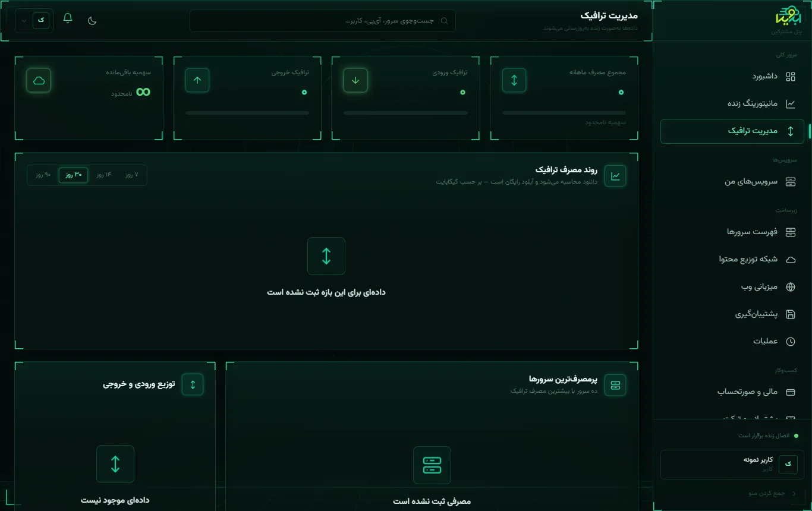Open the کاربر نمونه profile card
Screen dimensions: 812x511
click(x=732, y=465)
